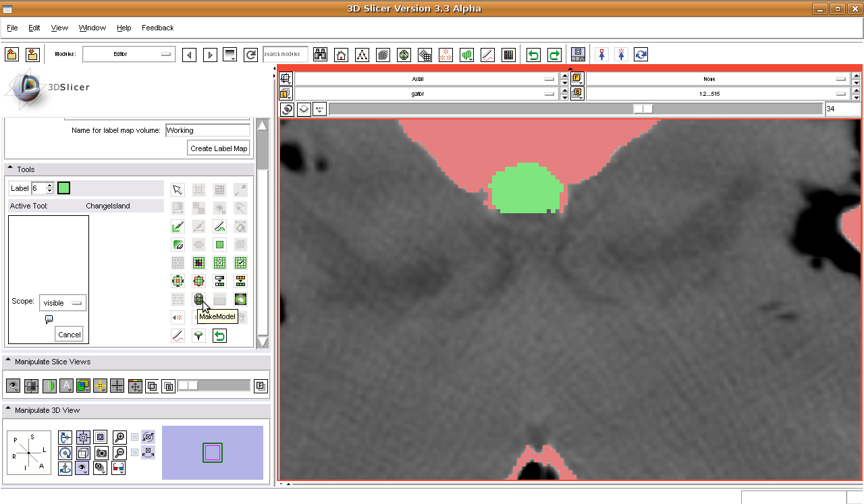864x504 pixels.
Task: Toggle lower checkbox beside the rock/spin icons
Action: [135, 452]
